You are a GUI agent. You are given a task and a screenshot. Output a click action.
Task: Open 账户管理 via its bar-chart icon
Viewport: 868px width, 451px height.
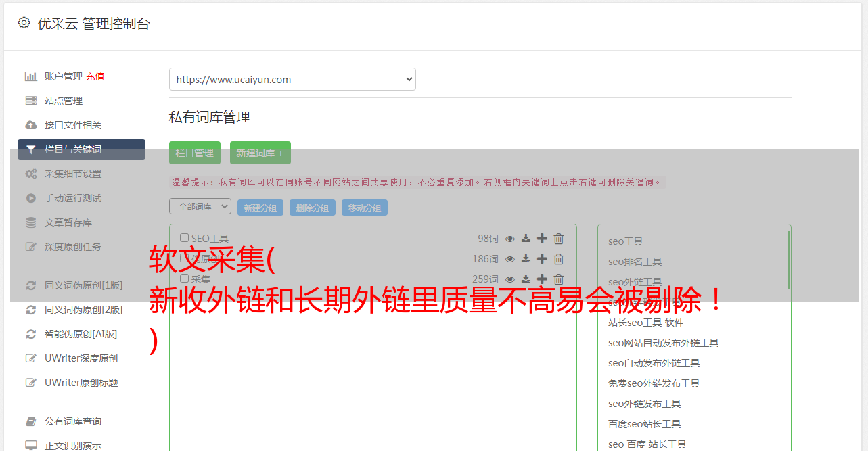click(31, 76)
